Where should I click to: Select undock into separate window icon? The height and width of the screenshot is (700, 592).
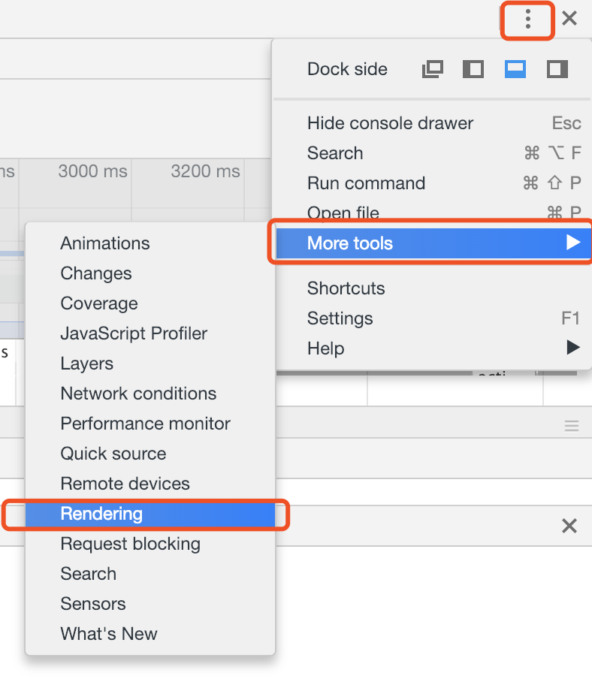[433, 69]
